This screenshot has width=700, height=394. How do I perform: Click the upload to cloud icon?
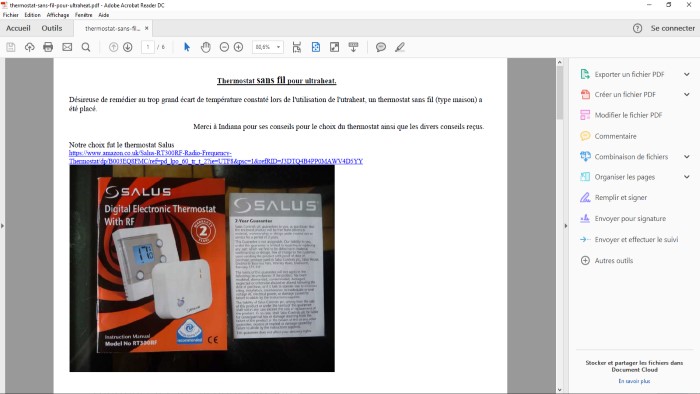(29, 47)
